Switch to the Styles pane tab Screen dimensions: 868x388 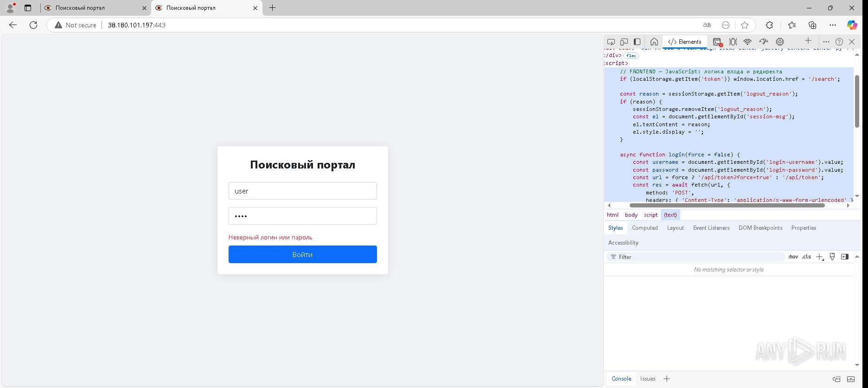pos(615,228)
